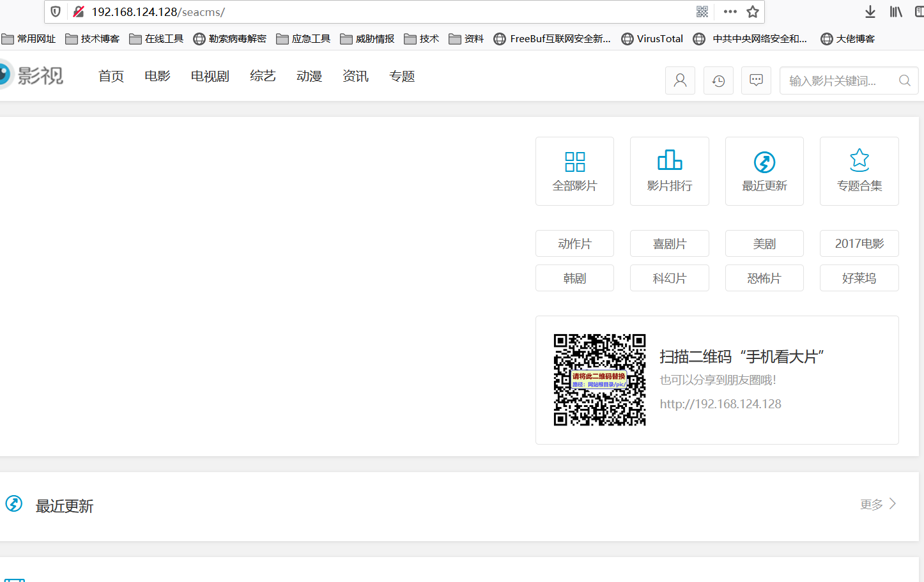
Task: Click the insecure connection lock icon
Action: (x=79, y=11)
